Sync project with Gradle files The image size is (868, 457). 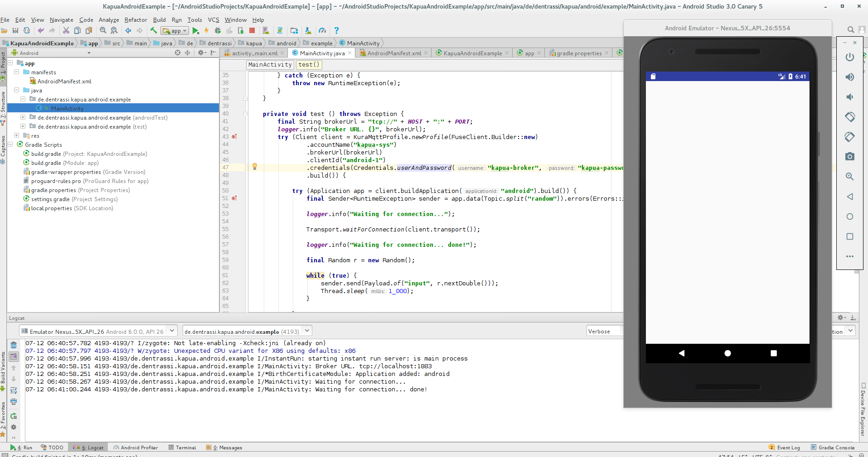(280, 30)
